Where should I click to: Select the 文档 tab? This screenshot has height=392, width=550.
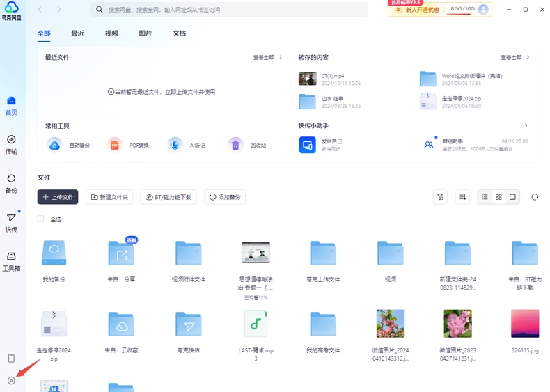179,33
